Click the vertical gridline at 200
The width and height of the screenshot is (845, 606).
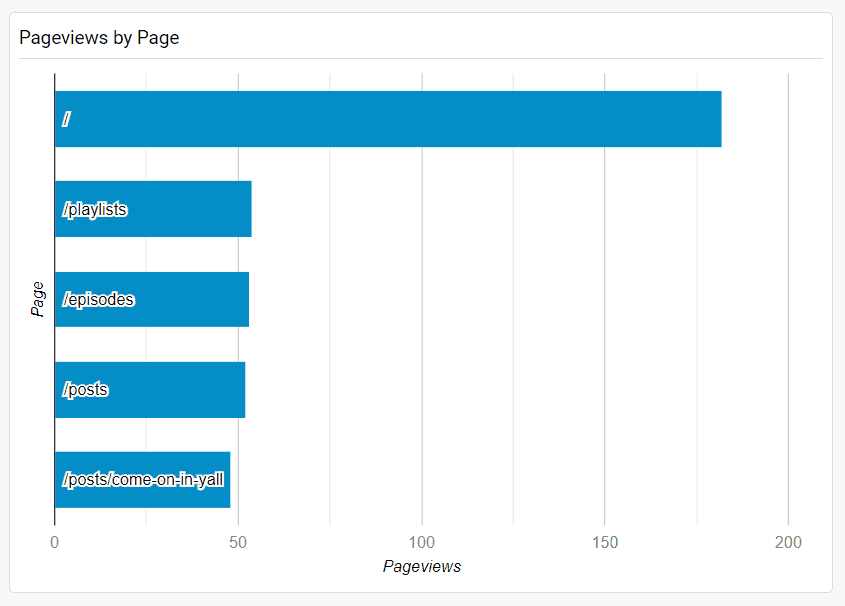788,299
